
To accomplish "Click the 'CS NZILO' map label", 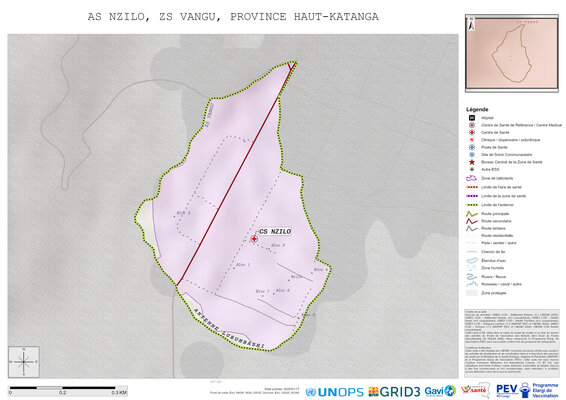I will (x=275, y=231).
